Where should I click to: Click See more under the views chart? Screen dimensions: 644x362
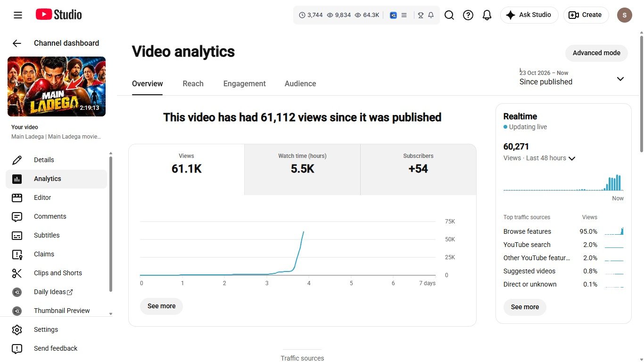pos(161,306)
